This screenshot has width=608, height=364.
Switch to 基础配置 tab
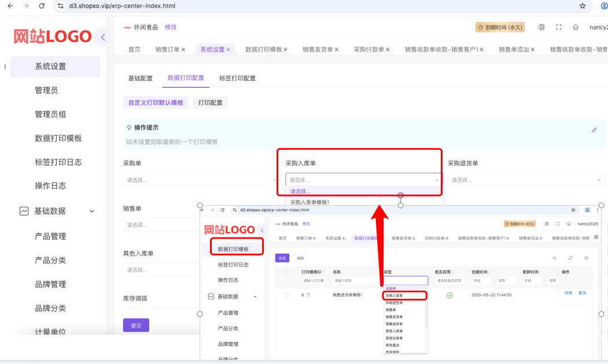click(141, 78)
